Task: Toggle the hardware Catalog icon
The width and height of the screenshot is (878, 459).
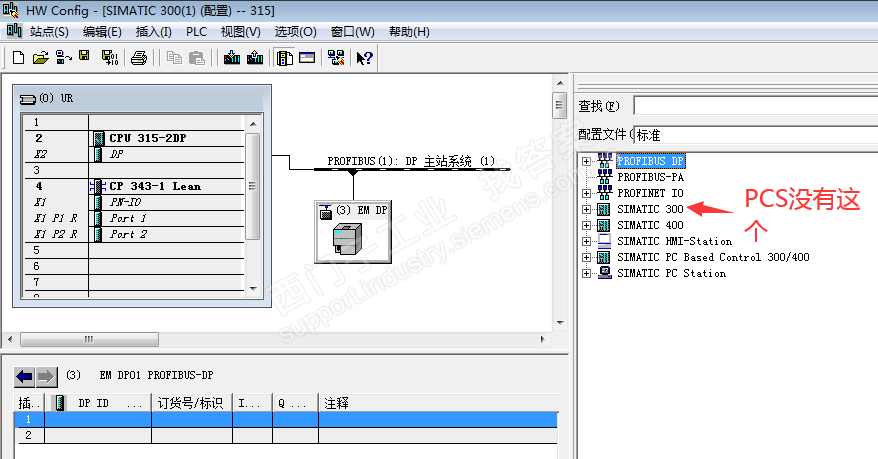Action: coord(284,58)
